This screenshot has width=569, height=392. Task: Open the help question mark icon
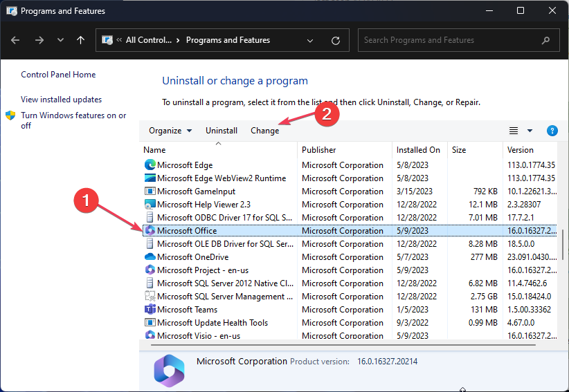click(x=552, y=131)
